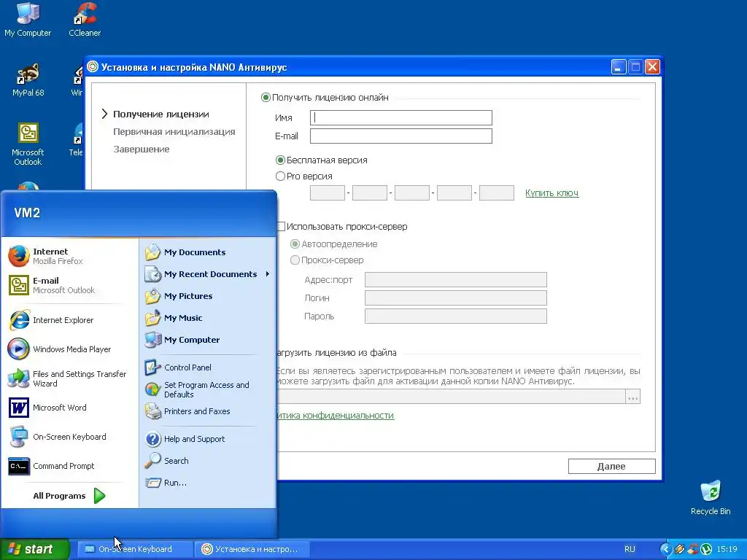Click first Pro license key segment field
Viewport: 747px width, 560px height.
tap(328, 192)
